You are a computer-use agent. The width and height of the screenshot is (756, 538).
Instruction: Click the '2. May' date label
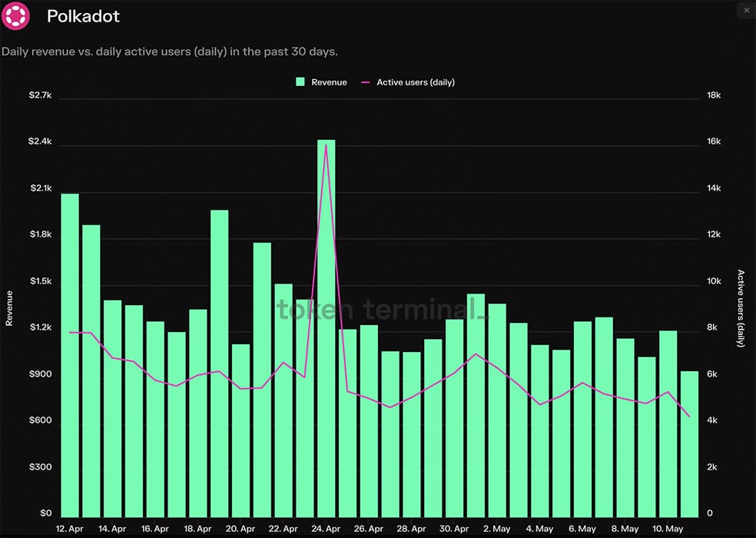coord(496,529)
